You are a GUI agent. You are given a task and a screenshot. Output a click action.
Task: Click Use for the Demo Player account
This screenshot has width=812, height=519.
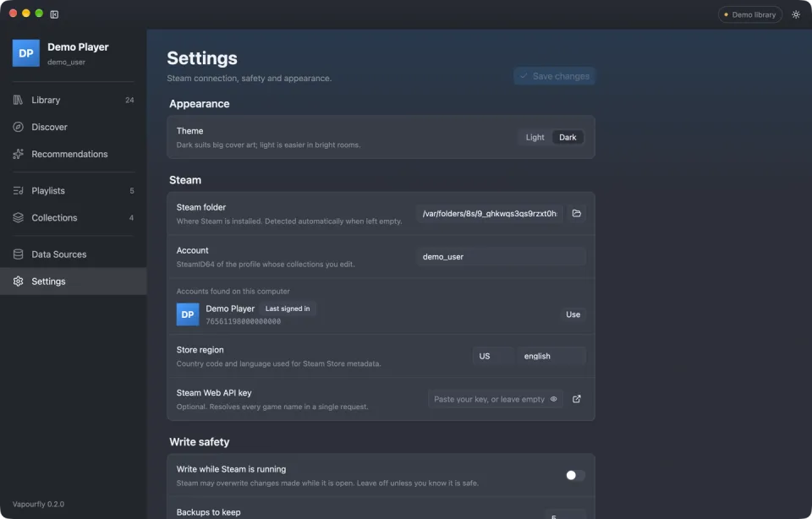[x=573, y=314]
